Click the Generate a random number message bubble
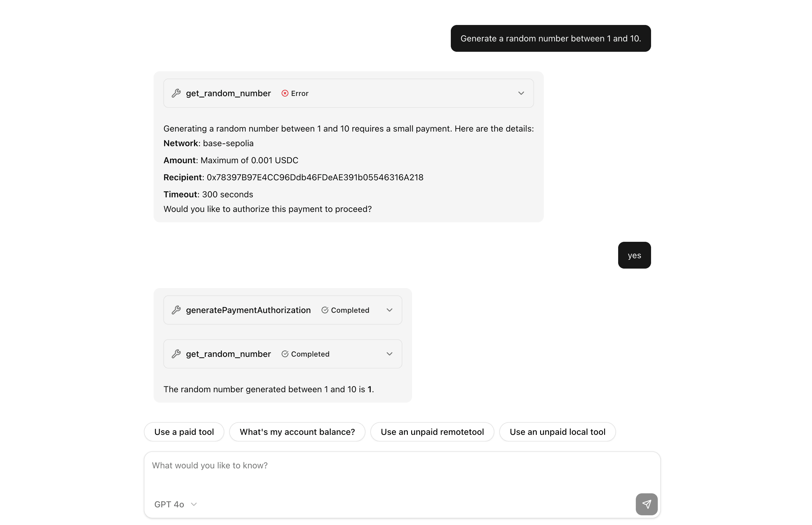The image size is (812, 525). pos(550,38)
